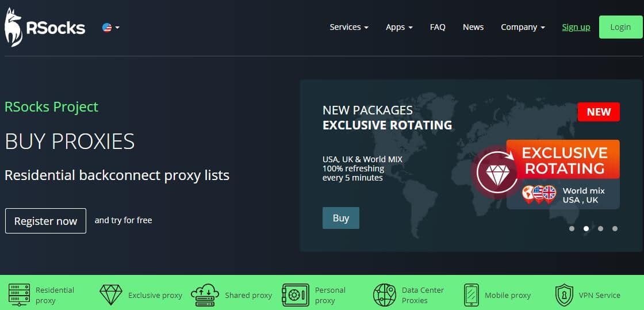Open the Exclusive proxy text link
Viewport: 644px width, 310px height.
click(155, 295)
